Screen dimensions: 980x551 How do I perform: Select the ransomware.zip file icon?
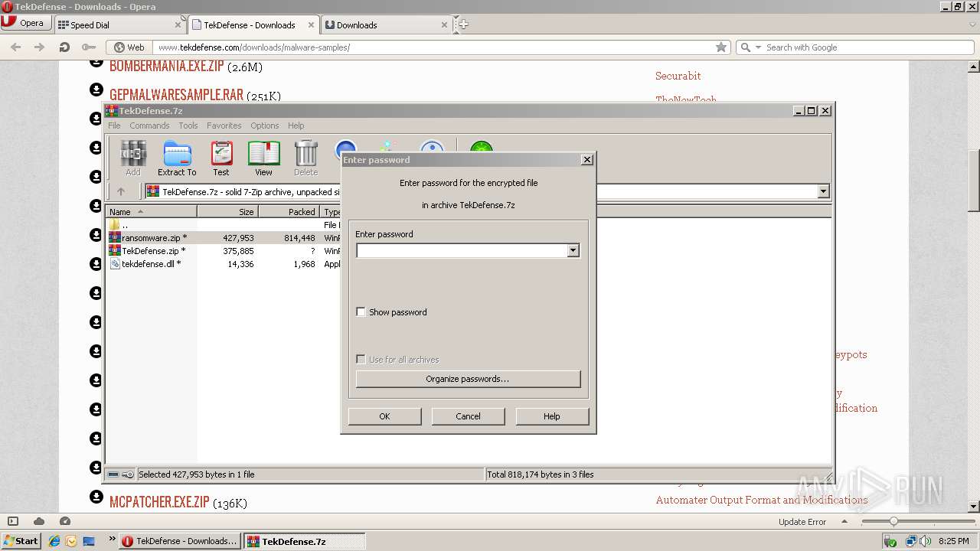click(x=115, y=238)
